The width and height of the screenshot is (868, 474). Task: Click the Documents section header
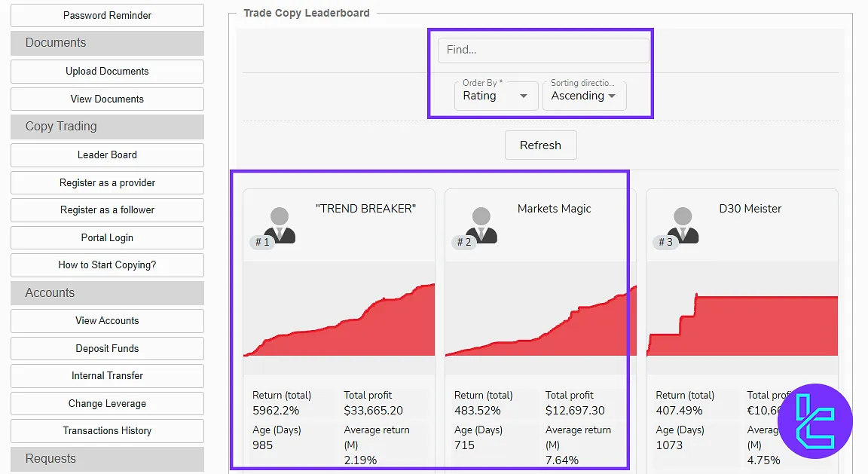108,43
